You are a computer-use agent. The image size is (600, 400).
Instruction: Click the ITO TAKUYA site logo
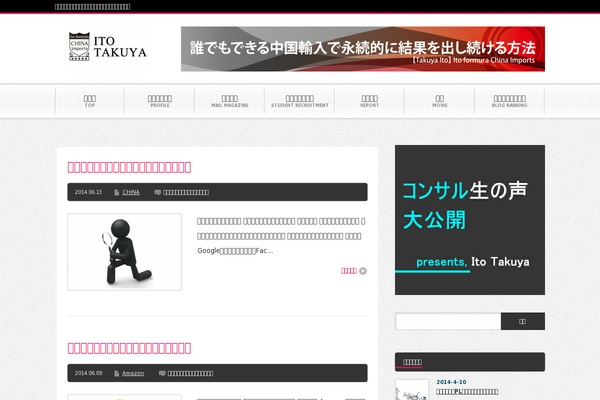click(x=108, y=46)
